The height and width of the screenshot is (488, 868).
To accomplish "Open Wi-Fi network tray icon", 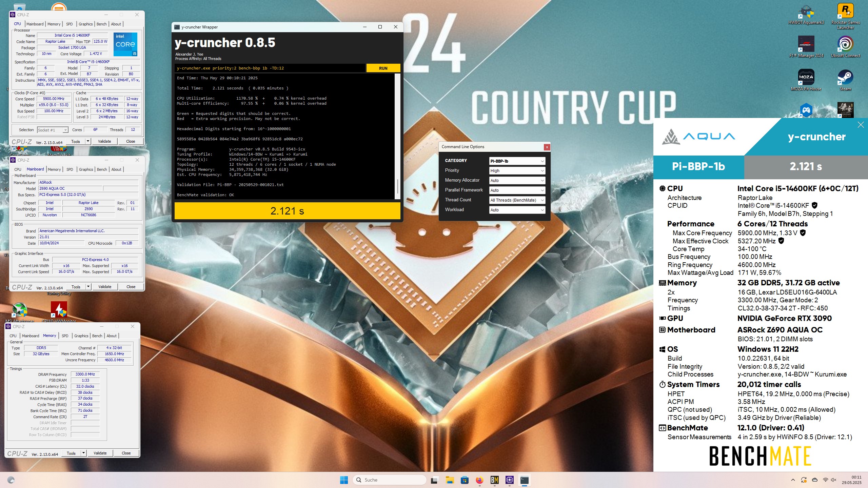I will pyautogui.click(x=825, y=480).
